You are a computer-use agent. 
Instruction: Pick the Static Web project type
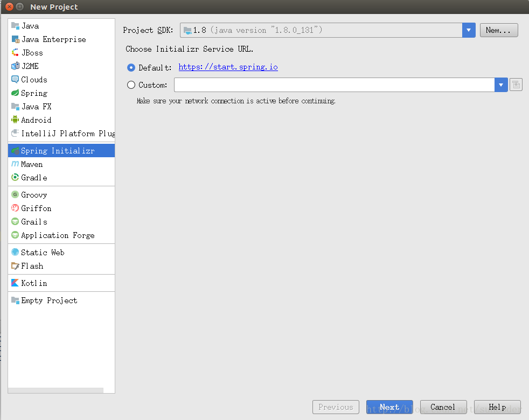coord(61,253)
